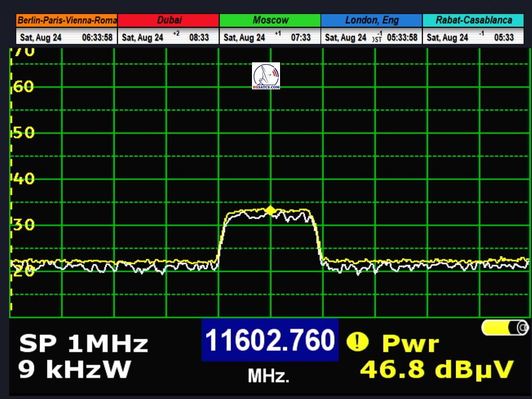
Task: Click the DXSATCS.COM satellite dish logo
Action: (x=266, y=76)
